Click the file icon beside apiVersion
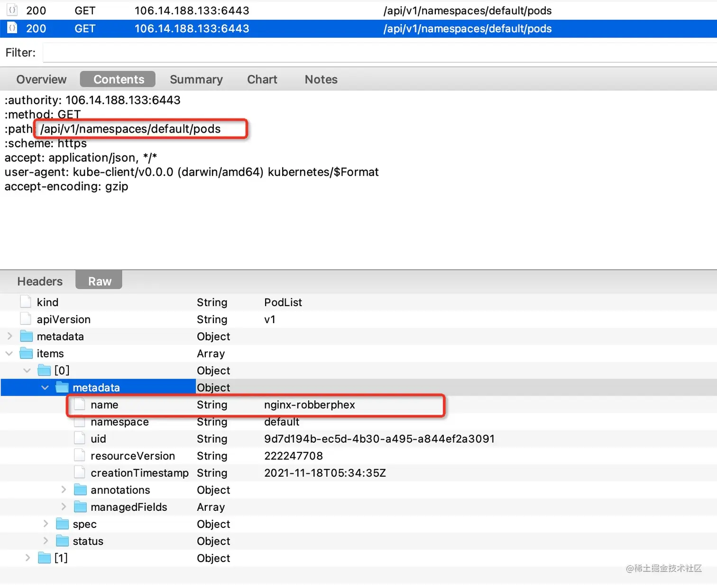717x588 pixels. [x=26, y=319]
